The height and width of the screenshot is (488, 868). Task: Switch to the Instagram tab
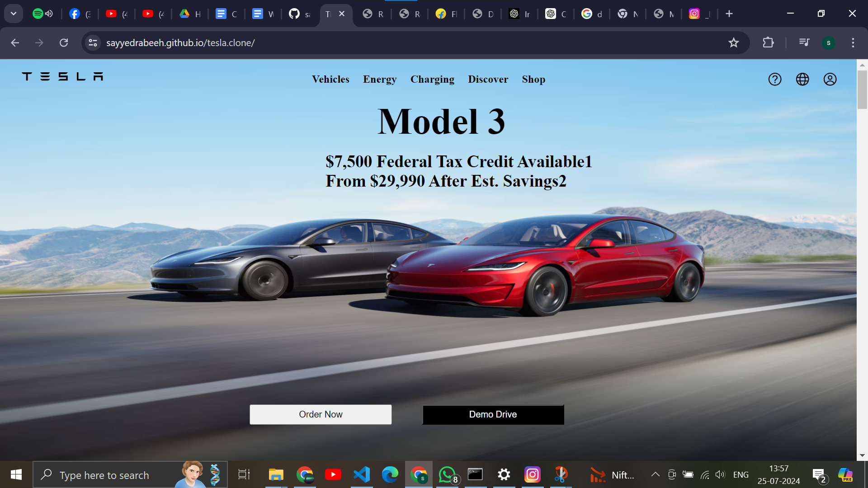click(x=699, y=14)
